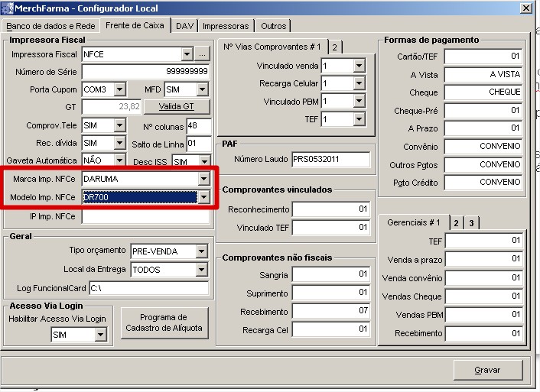Click the MerchFarma title bar app icon
Screen dimensions: 540x392
[8, 8]
